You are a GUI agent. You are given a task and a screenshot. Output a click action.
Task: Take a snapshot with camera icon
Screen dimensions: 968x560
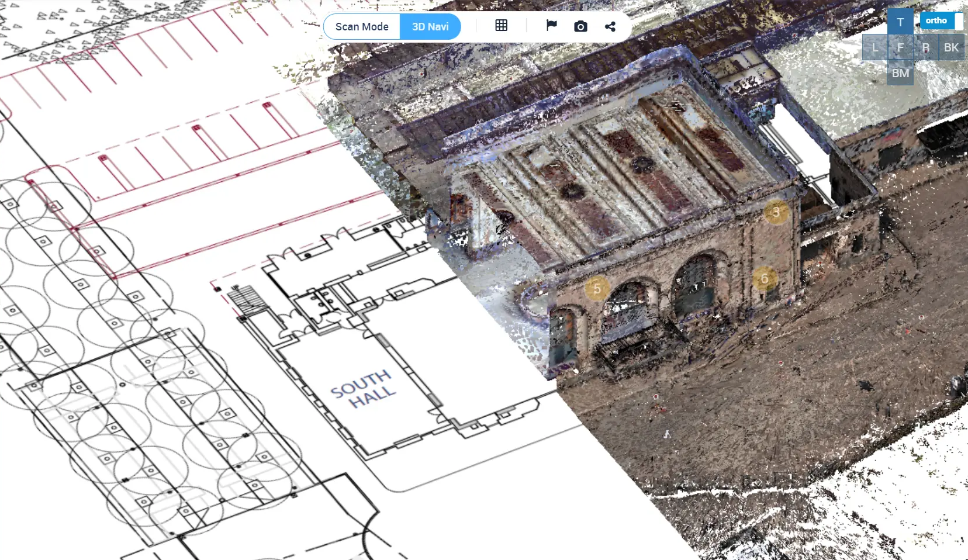(580, 26)
